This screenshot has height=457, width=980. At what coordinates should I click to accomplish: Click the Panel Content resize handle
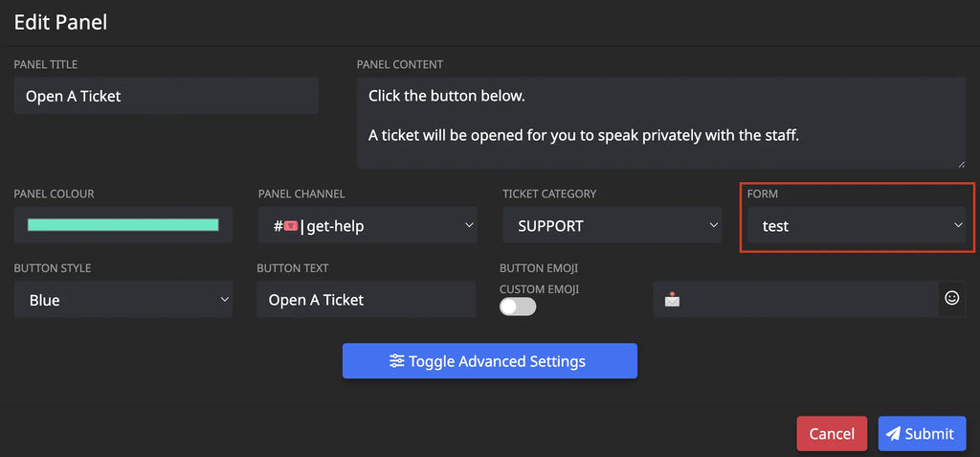pyautogui.click(x=961, y=164)
